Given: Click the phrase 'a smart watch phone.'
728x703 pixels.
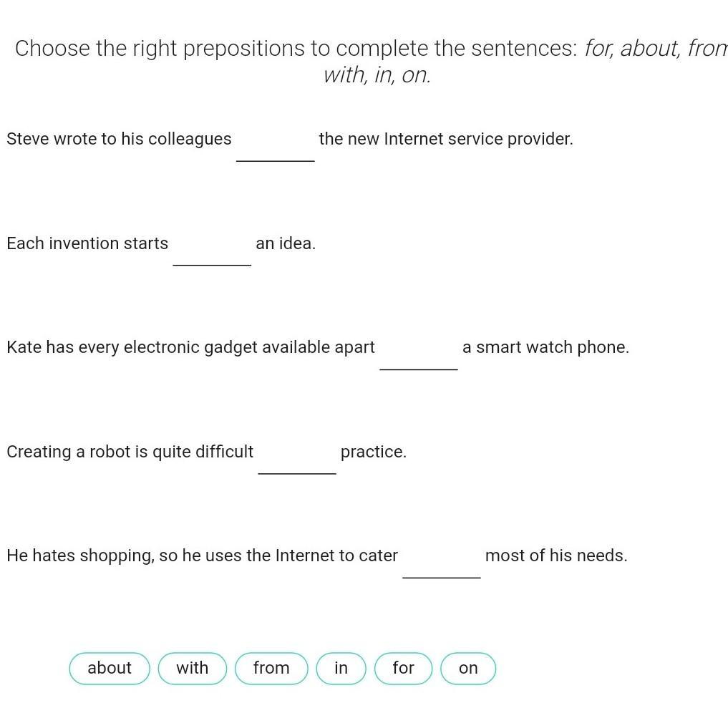Looking at the screenshot, I should pyautogui.click(x=545, y=347).
